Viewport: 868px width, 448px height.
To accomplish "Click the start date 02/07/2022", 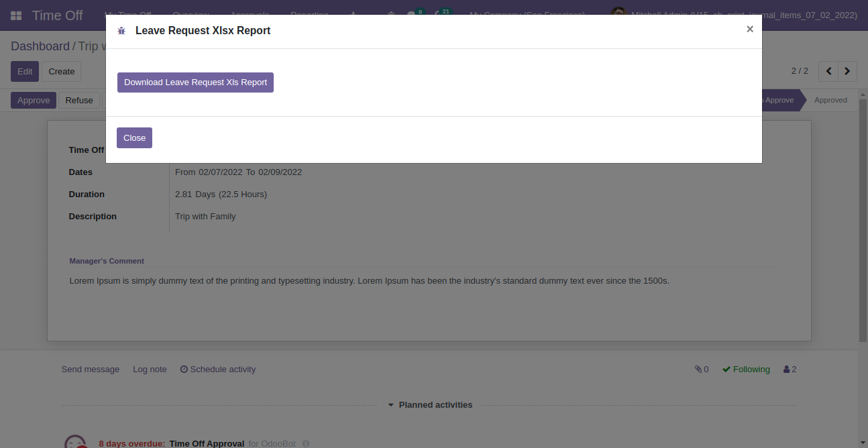I will [x=220, y=172].
